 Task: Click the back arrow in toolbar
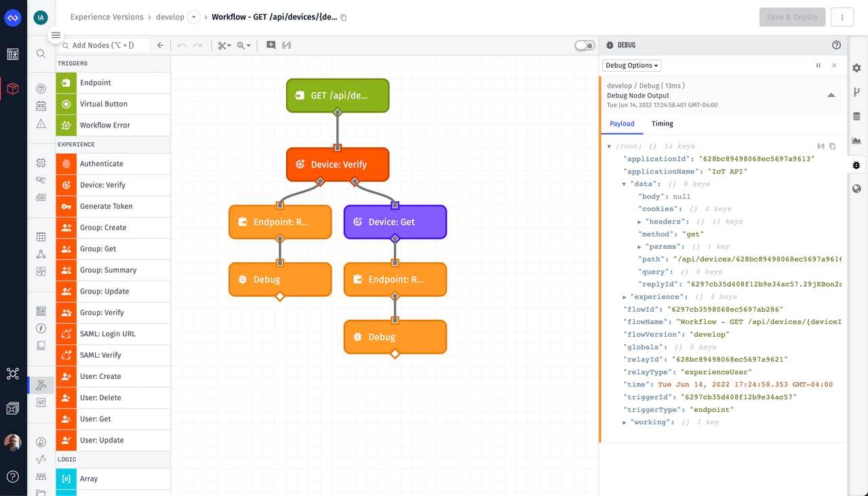point(161,45)
